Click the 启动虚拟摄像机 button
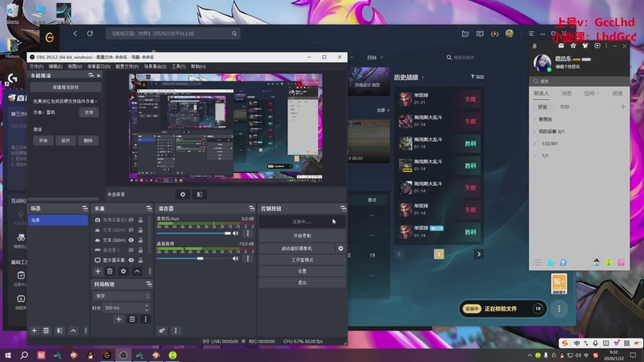644x362 pixels. tap(297, 249)
